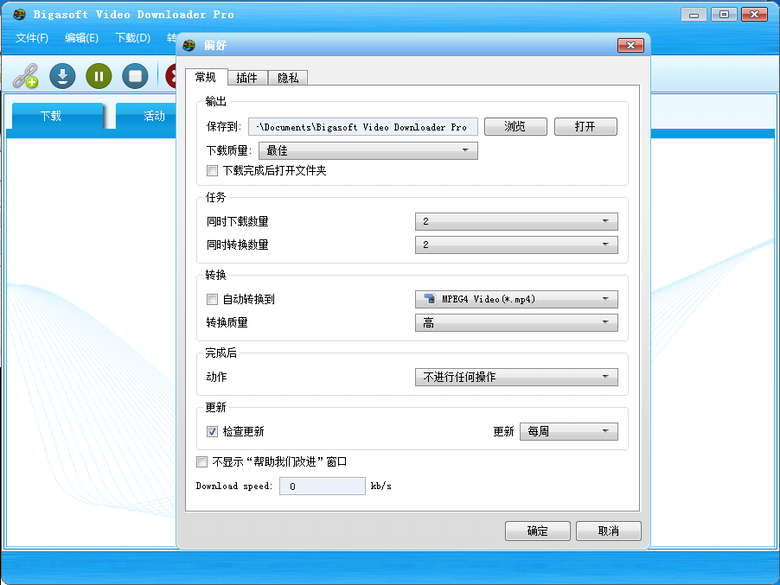The image size is (780, 585).
Task: Switch to the 隐私 tab
Action: click(286, 78)
